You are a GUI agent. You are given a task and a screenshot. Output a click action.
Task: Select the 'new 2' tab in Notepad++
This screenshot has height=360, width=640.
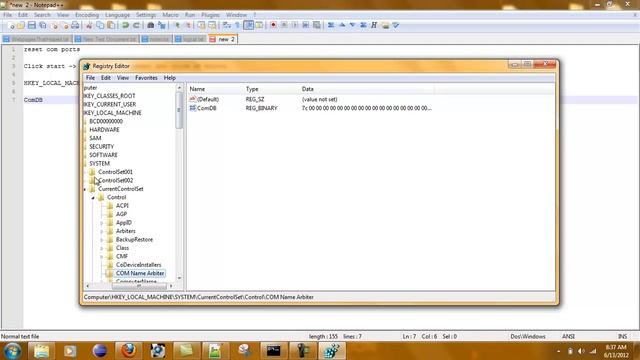coord(222,39)
